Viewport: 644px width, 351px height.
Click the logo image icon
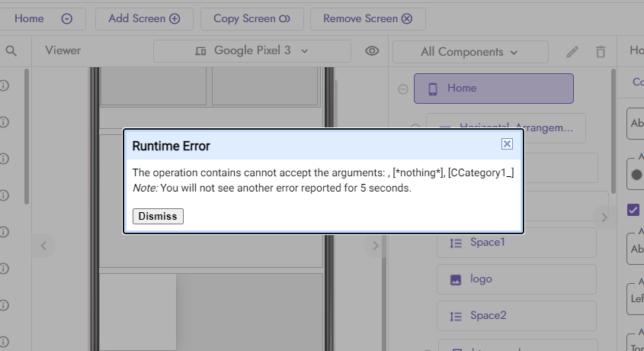[x=456, y=280]
